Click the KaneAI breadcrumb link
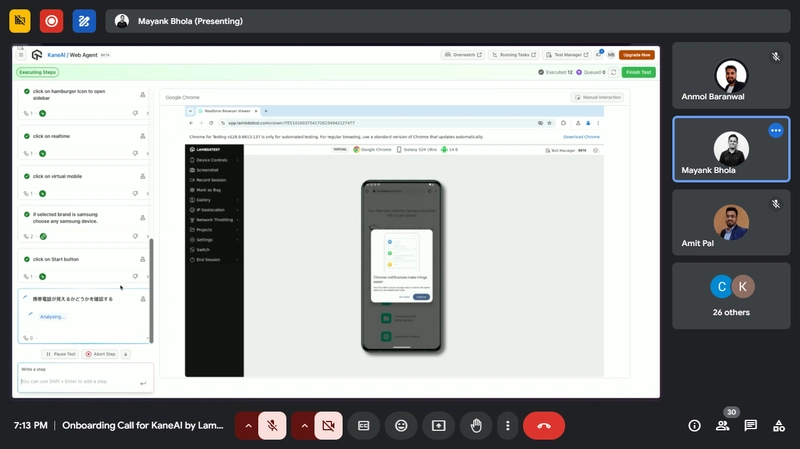This screenshot has width=800, height=449. [56, 55]
